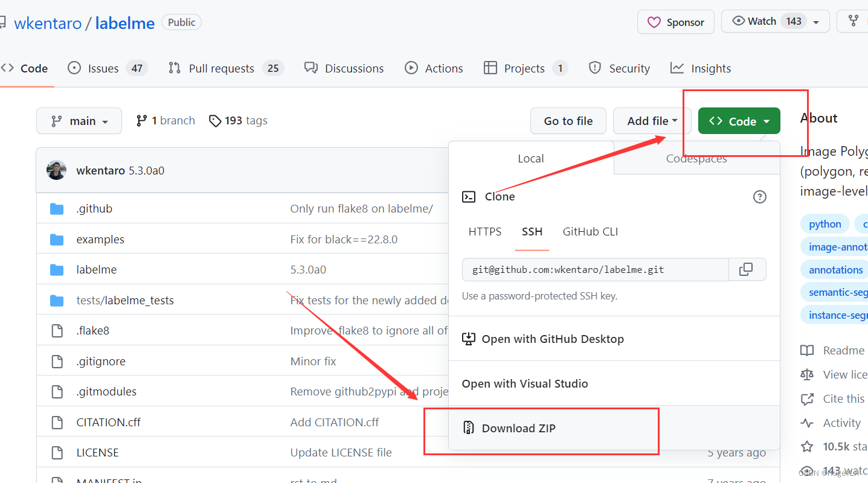Click the .github folder icon
The width and height of the screenshot is (868, 483).
click(57, 209)
